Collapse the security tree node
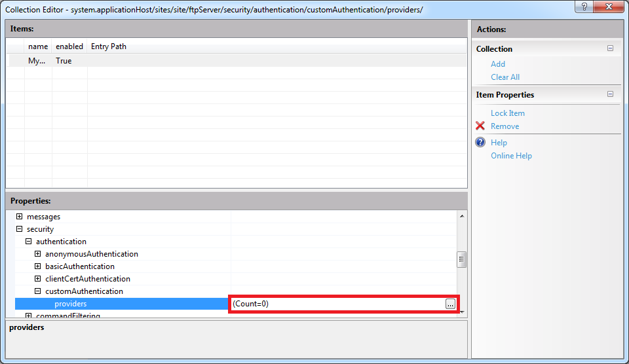Image resolution: width=629 pixels, height=364 pixels. [x=20, y=229]
